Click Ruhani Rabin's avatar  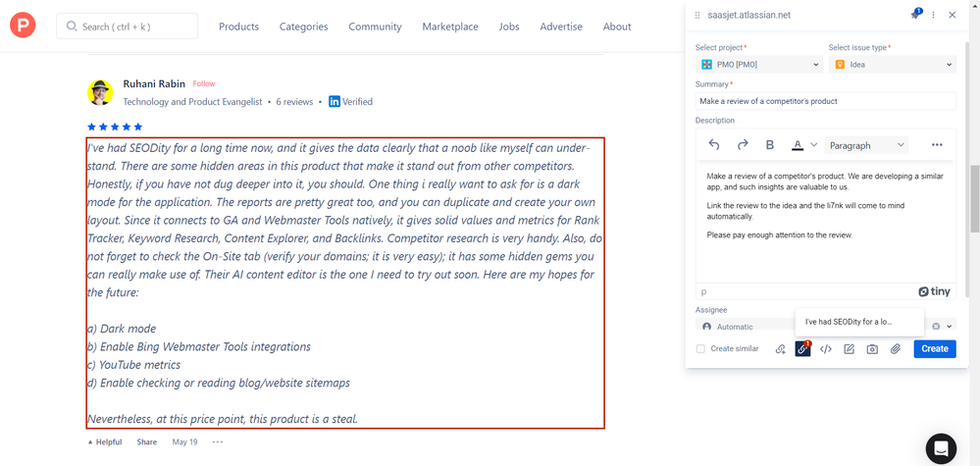coord(100,92)
